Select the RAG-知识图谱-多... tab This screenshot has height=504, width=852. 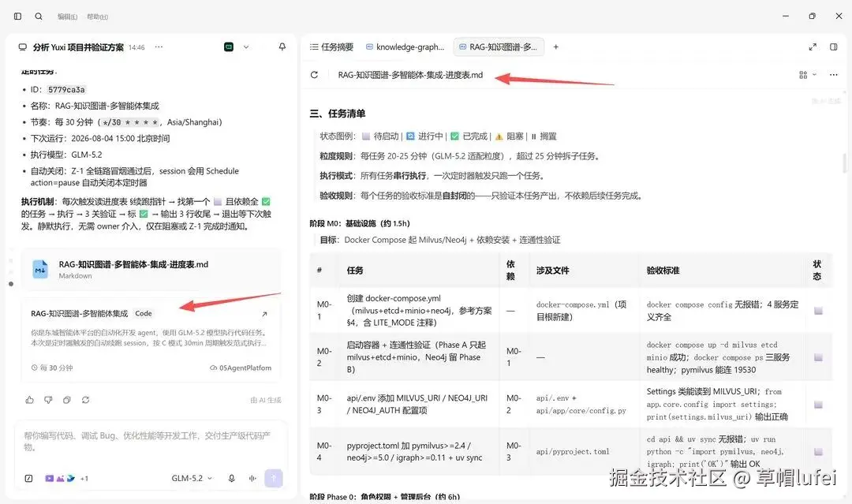(499, 47)
